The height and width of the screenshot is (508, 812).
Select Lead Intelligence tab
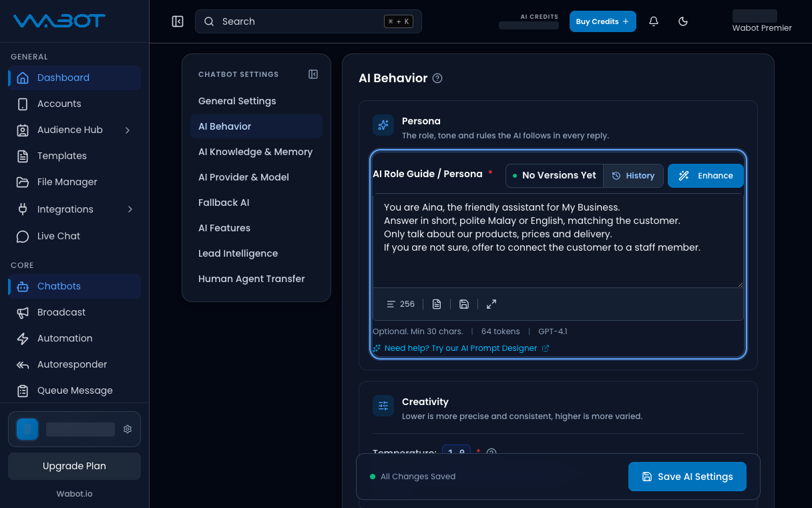[x=256, y=253]
